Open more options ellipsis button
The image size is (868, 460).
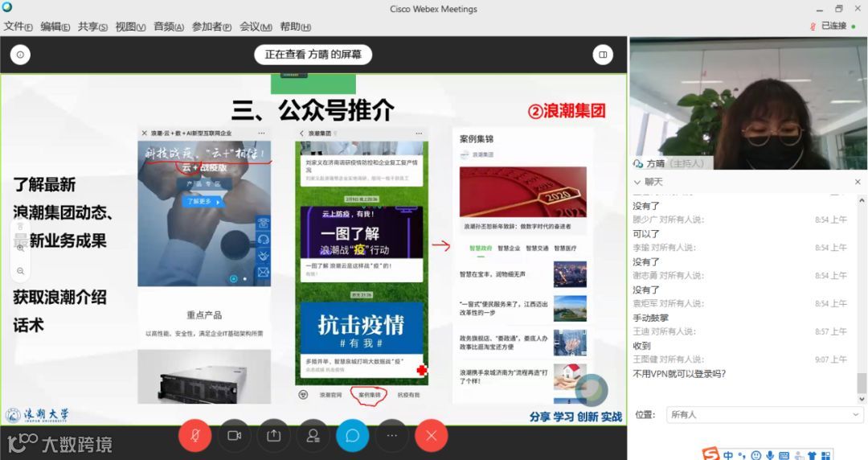(x=392, y=436)
